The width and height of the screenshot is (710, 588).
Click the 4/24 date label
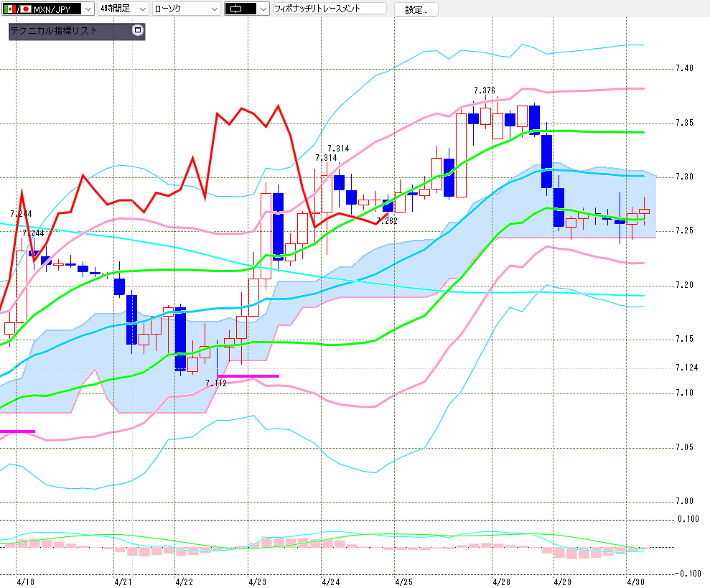click(x=330, y=582)
